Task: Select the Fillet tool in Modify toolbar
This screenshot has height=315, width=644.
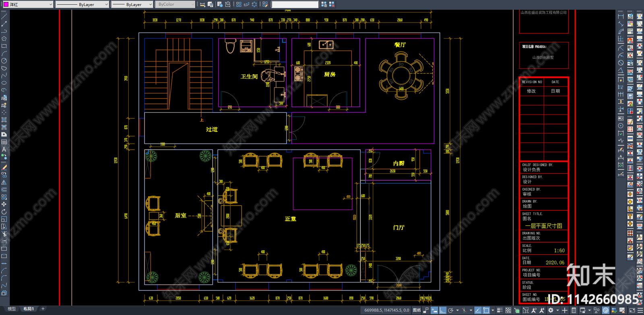Action: tap(4, 278)
